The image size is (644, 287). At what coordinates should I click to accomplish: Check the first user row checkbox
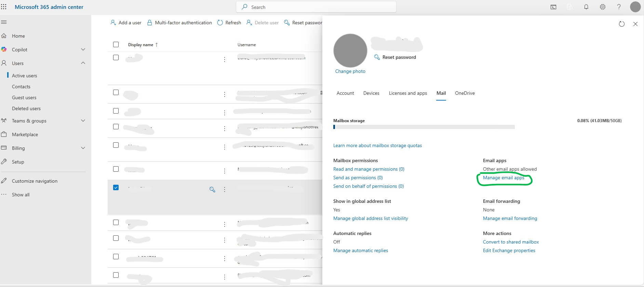[x=116, y=57]
